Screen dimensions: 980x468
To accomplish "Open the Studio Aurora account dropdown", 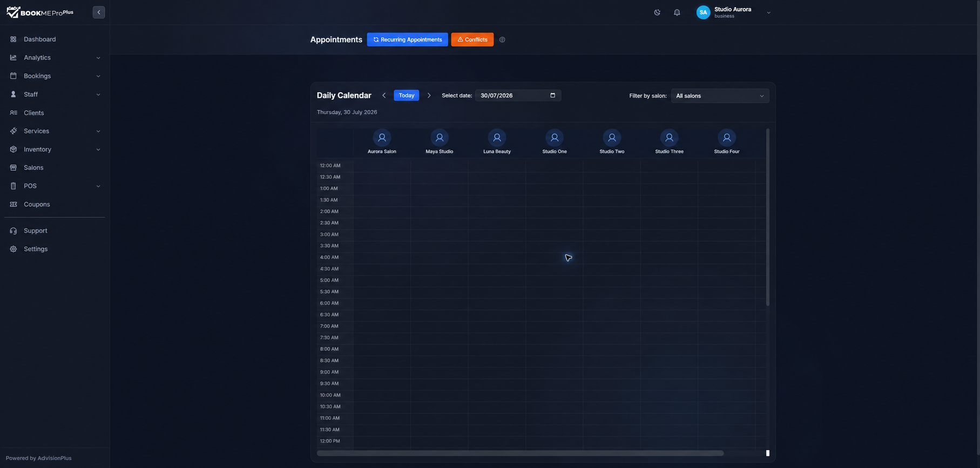I will pos(768,12).
